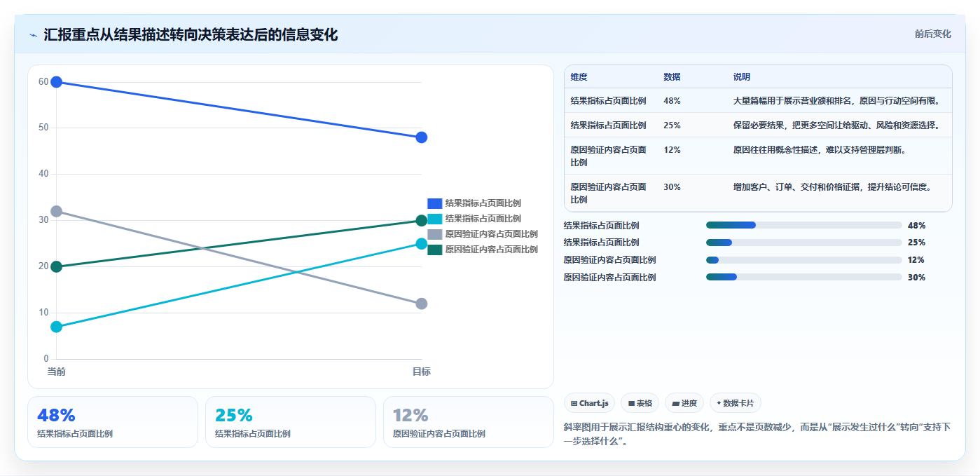Click the 表格 chip icon

(631, 403)
